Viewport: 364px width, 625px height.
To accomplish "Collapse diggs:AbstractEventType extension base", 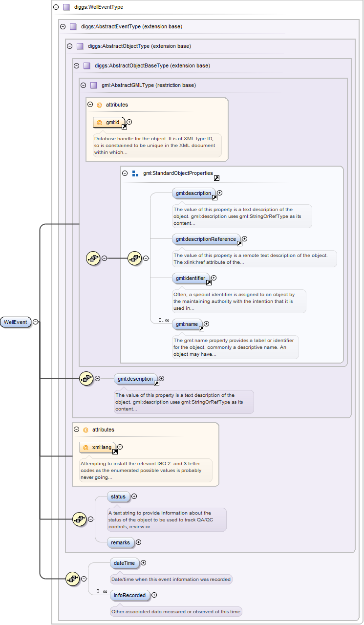I will pyautogui.click(x=63, y=26).
